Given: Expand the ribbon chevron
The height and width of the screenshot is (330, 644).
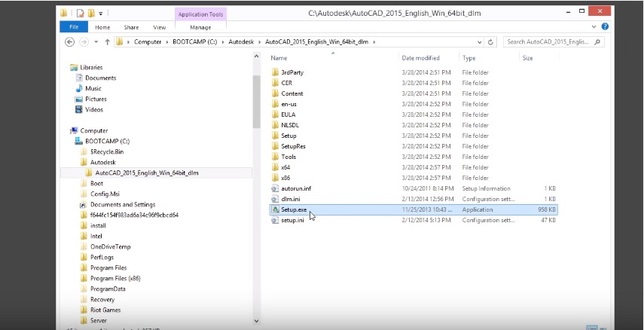Looking at the screenshot, I should (594, 26).
